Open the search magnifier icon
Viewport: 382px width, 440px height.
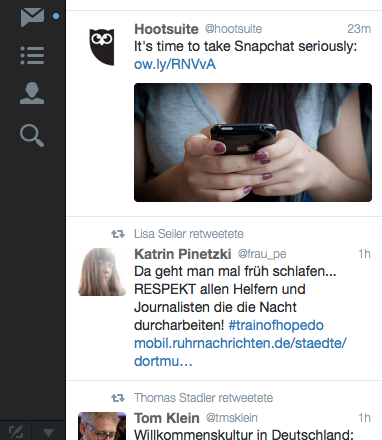(32, 135)
